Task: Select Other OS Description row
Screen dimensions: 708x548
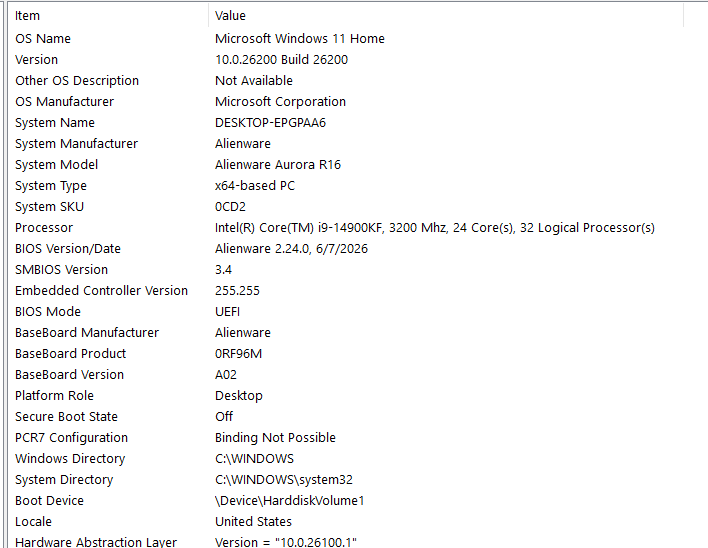Action: coord(77,81)
